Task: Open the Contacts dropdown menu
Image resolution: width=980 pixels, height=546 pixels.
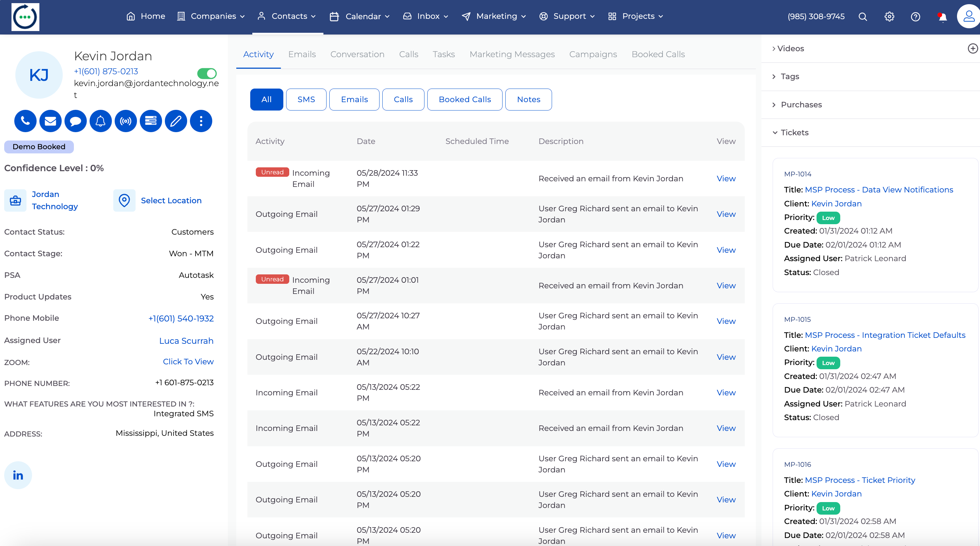Action: point(287,16)
